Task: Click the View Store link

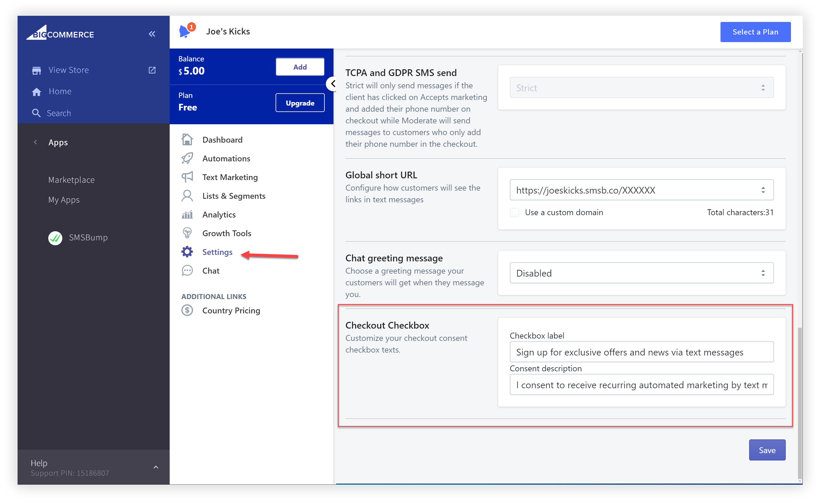Action: 69,70
